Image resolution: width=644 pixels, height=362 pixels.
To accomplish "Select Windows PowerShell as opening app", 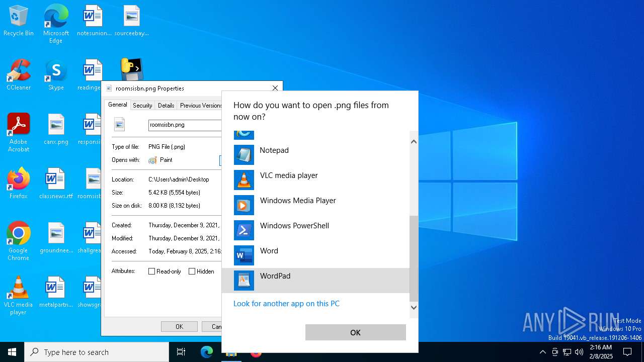I will click(316, 230).
